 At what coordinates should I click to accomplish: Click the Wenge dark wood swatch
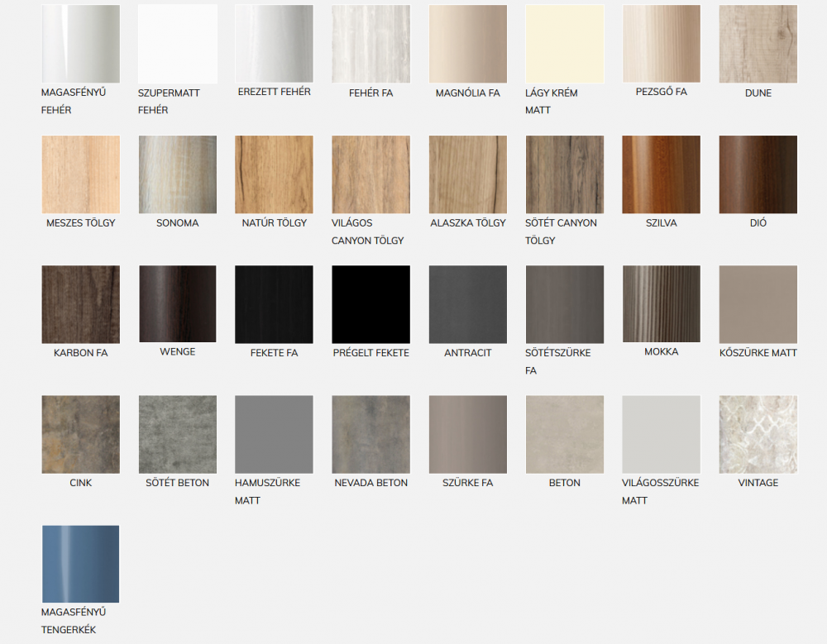coord(177,304)
